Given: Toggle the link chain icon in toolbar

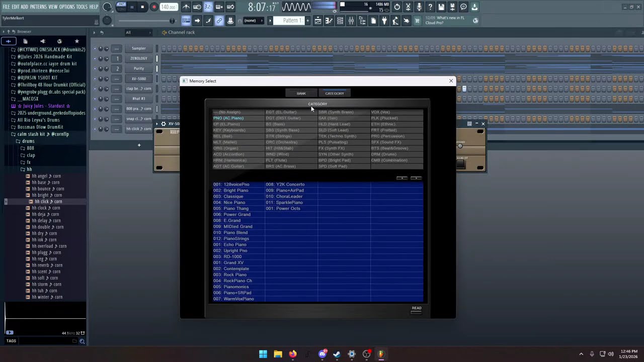Looking at the screenshot, I should (219, 21).
